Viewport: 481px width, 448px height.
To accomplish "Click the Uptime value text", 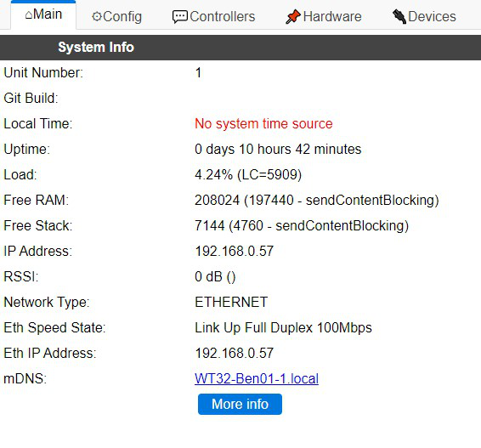I will point(278,149).
